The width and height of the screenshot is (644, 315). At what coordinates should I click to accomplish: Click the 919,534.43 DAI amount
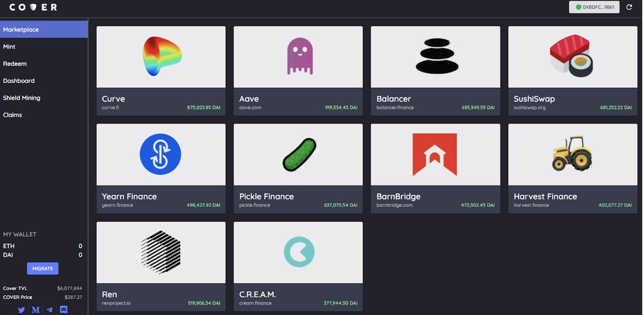point(341,108)
